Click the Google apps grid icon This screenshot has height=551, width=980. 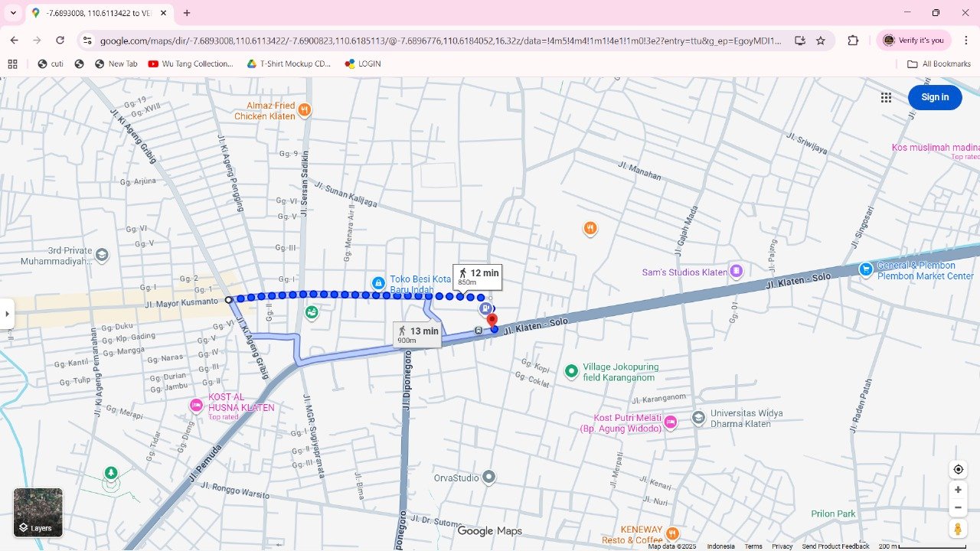coord(886,97)
